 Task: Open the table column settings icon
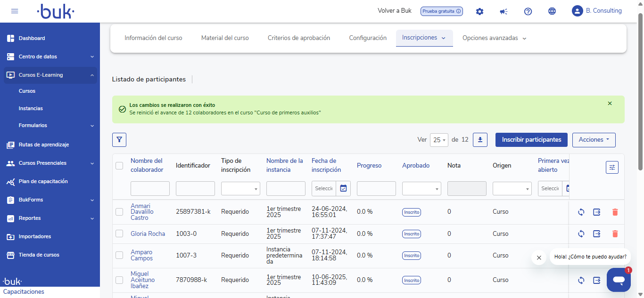pyautogui.click(x=612, y=167)
